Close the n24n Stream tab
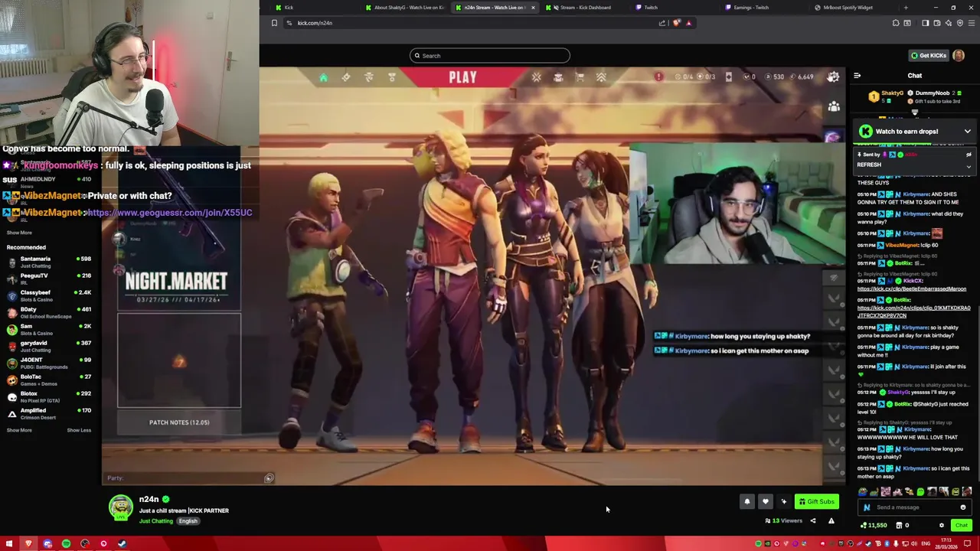Image resolution: width=980 pixels, height=551 pixels. (x=533, y=8)
